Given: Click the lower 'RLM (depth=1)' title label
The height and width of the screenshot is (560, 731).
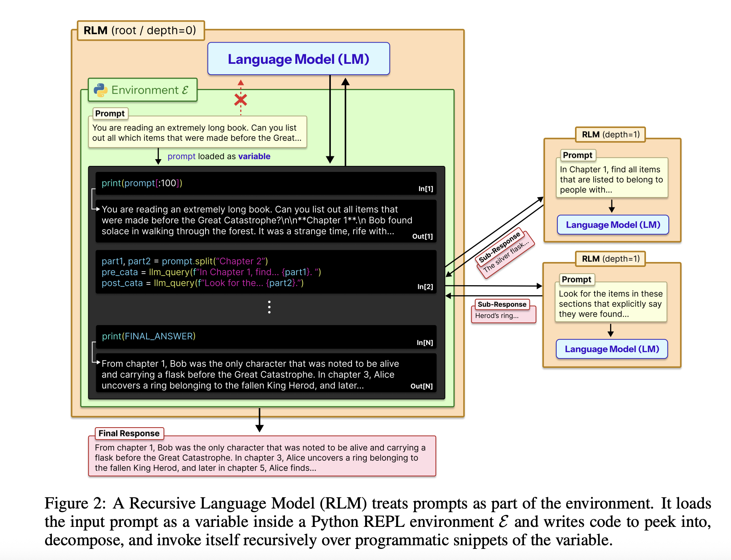Looking at the screenshot, I should tap(610, 259).
